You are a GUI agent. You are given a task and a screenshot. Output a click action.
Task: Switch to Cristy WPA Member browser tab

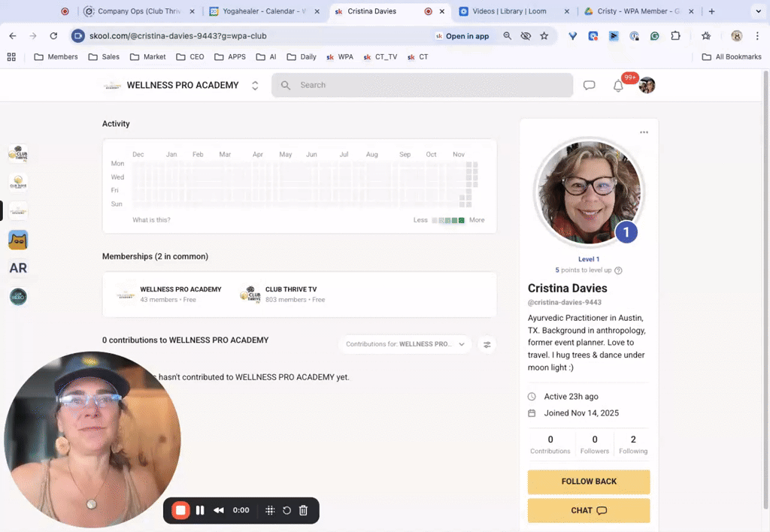click(638, 11)
